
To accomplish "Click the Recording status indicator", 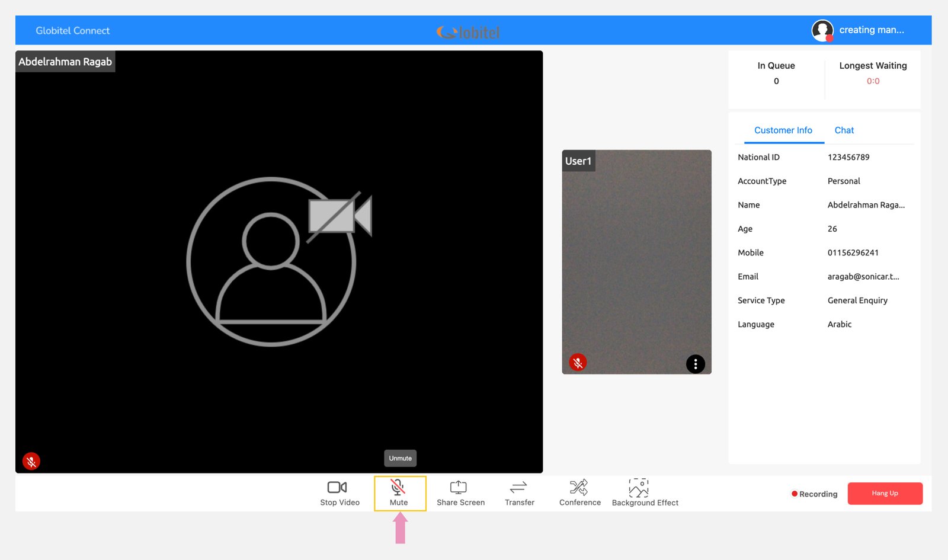I will pos(814,494).
